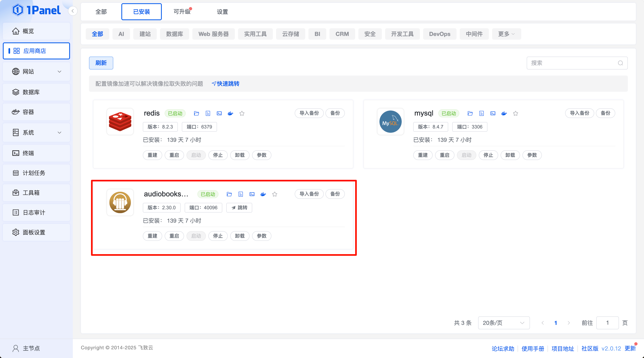
Task: Expand 更多 category dropdown
Action: [x=506, y=34]
